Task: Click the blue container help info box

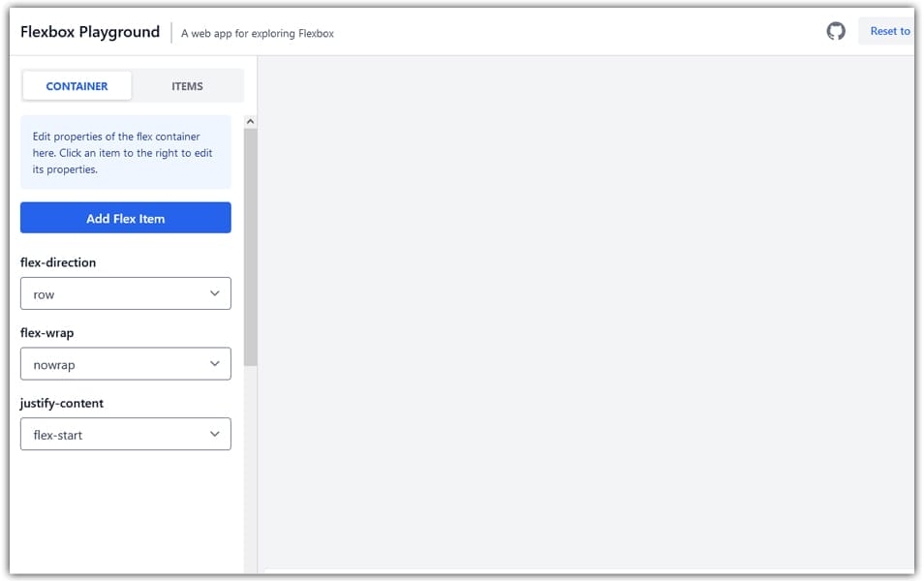Action: (125, 153)
